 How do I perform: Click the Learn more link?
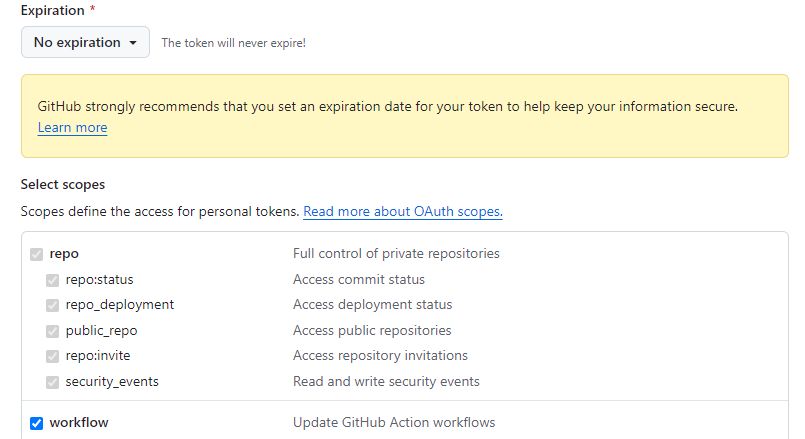pos(72,128)
